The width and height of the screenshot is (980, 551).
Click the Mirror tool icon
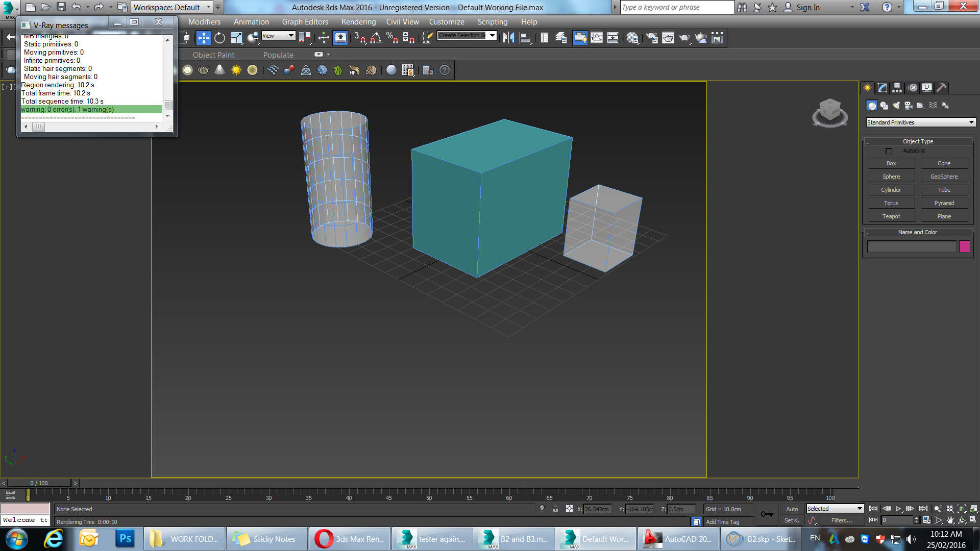[x=508, y=38]
